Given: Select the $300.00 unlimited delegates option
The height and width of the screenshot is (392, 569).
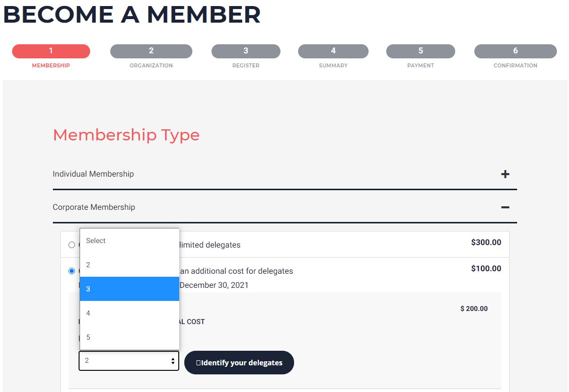Looking at the screenshot, I should [x=72, y=245].
